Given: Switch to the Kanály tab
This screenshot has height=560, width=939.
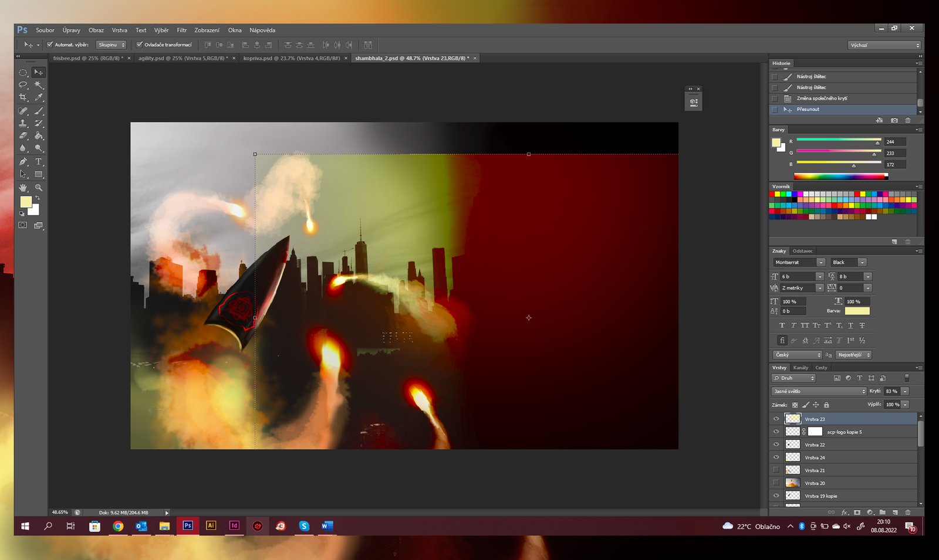Looking at the screenshot, I should point(800,368).
